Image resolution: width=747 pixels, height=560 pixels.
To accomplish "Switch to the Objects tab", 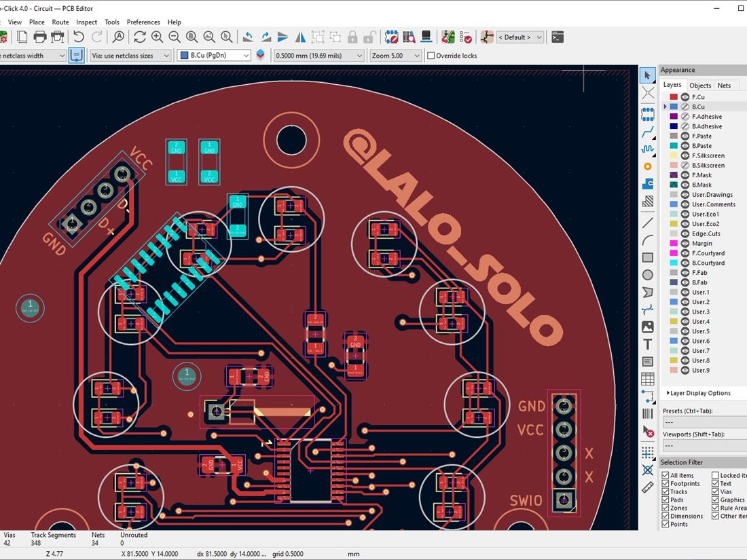I will [700, 86].
